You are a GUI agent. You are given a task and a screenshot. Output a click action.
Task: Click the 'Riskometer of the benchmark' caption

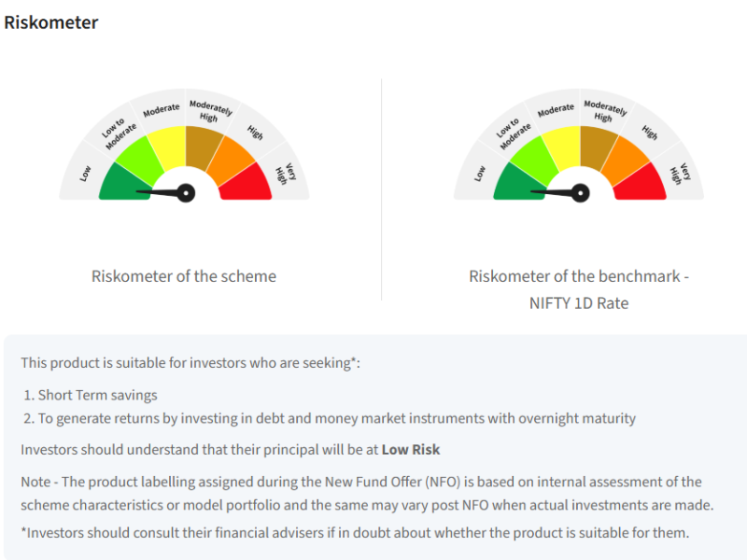[x=579, y=276]
